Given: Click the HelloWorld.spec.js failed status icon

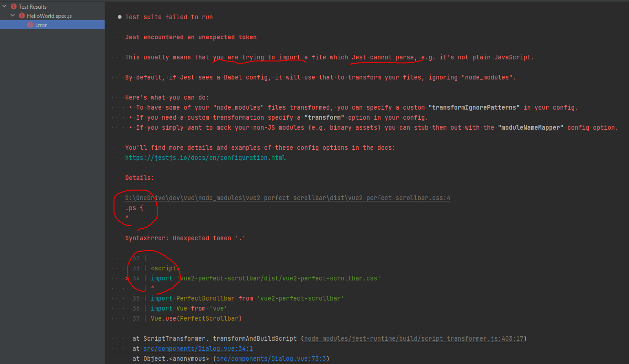Looking at the screenshot, I should [x=22, y=16].
